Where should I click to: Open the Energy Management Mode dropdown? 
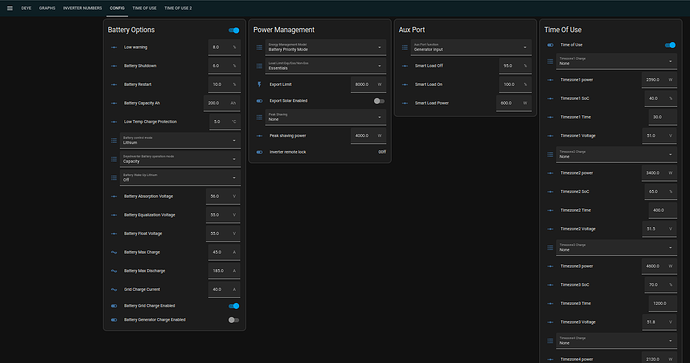click(x=326, y=47)
